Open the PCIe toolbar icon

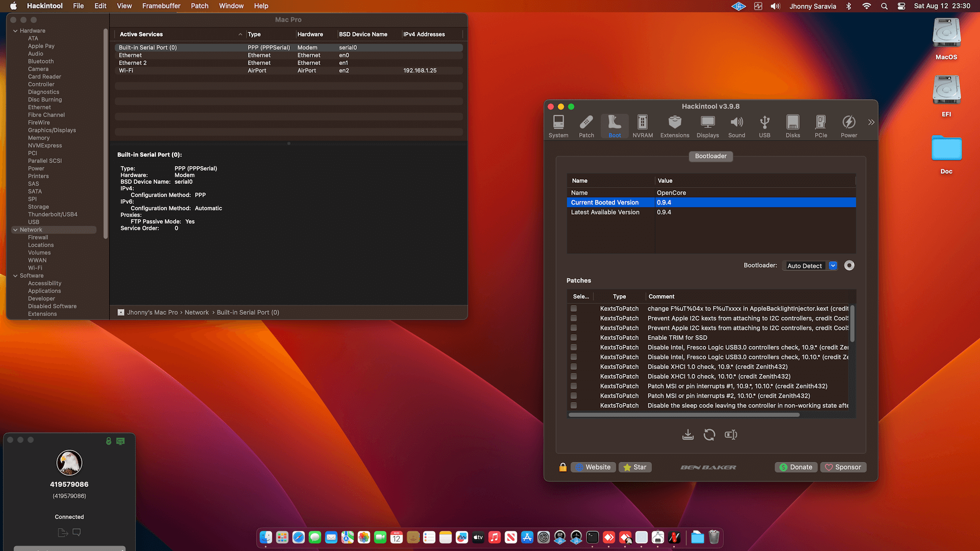coord(821,126)
